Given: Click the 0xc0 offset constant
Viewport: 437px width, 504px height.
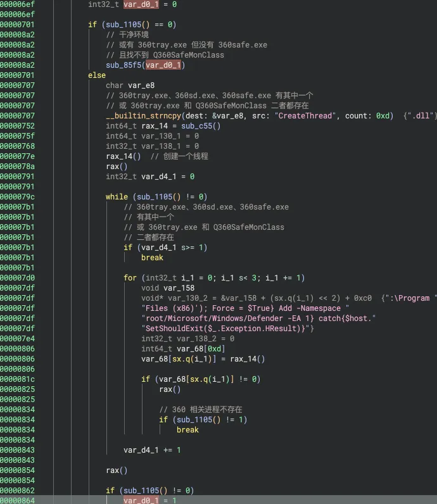Looking at the screenshot, I should (363, 298).
